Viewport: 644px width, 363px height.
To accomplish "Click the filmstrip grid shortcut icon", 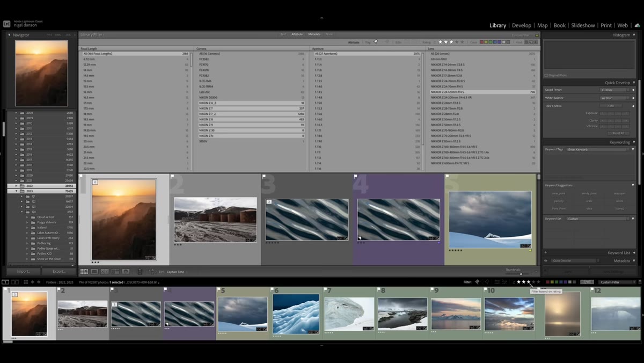I will click(25, 282).
